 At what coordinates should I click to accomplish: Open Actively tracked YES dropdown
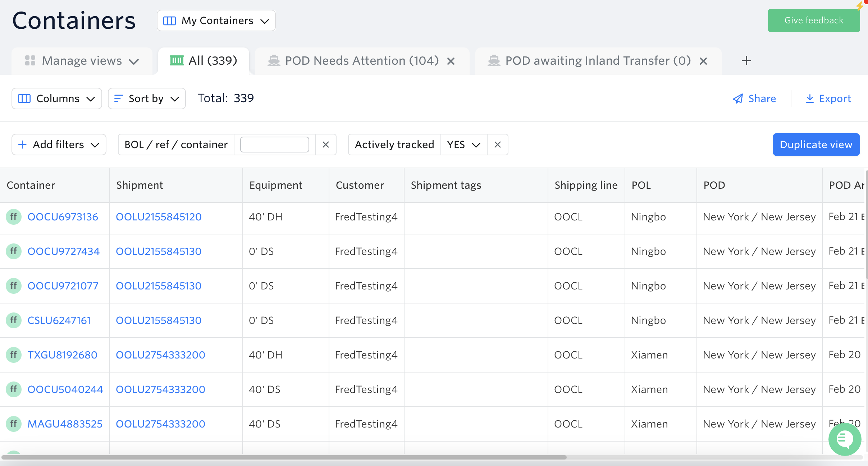point(463,145)
